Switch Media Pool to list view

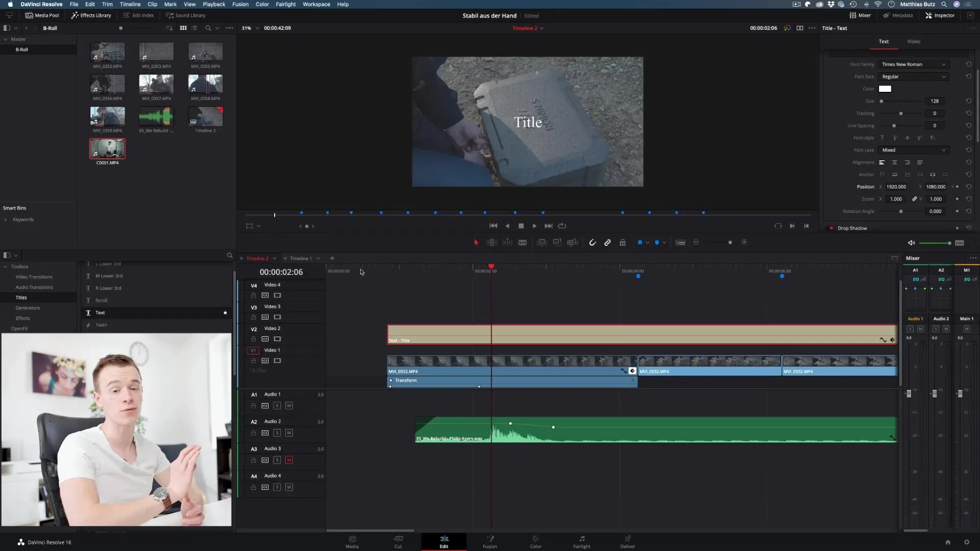click(194, 28)
